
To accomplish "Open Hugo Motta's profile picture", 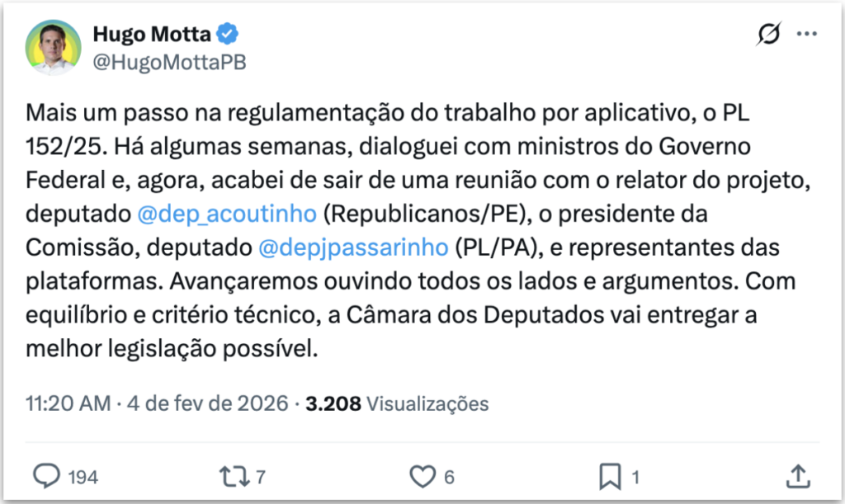I will pyautogui.click(x=54, y=48).
